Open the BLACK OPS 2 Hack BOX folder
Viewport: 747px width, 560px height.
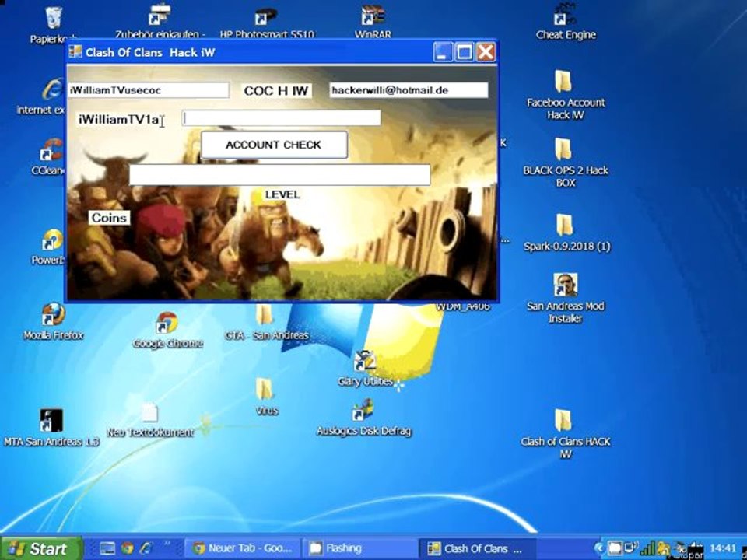coord(563,149)
